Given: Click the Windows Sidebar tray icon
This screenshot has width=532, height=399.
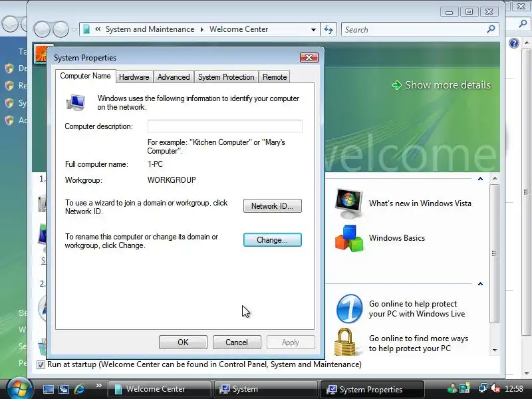Looking at the screenshot, I should coord(465,388).
